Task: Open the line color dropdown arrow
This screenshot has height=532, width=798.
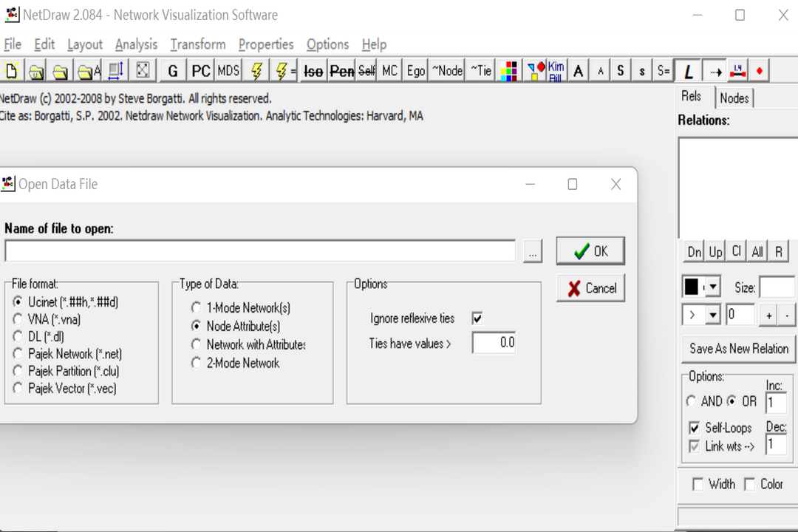Action: coord(712,287)
